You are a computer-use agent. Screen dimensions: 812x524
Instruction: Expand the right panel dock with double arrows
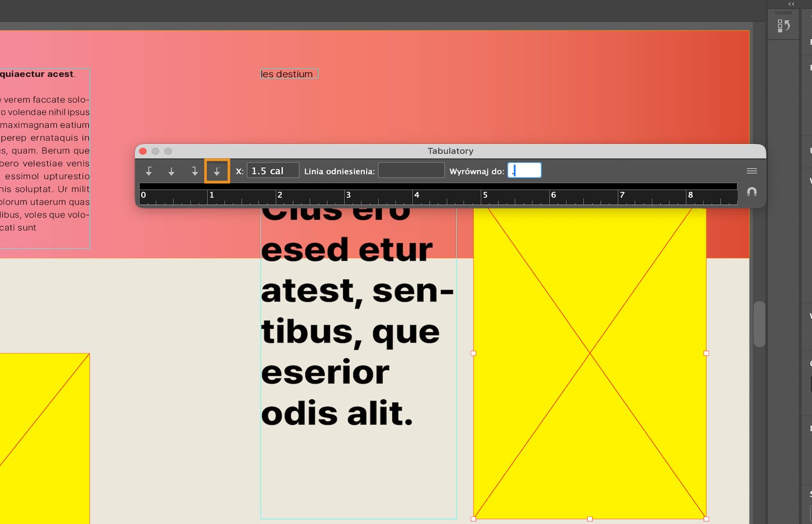click(x=791, y=4)
